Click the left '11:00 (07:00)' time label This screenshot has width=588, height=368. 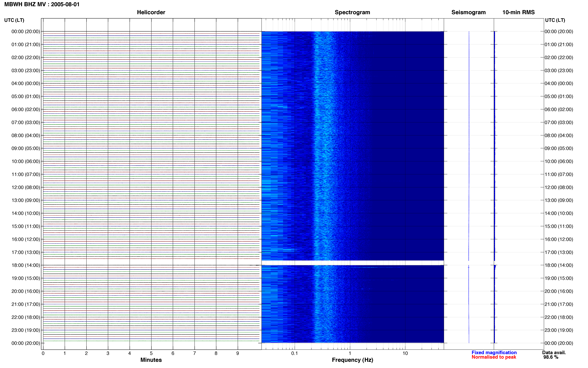pos(26,174)
